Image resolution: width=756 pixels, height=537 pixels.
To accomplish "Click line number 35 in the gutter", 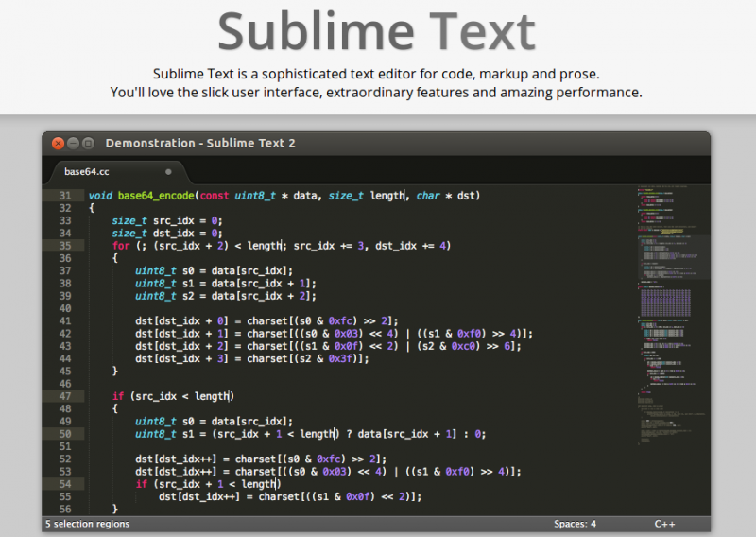I will [64, 246].
